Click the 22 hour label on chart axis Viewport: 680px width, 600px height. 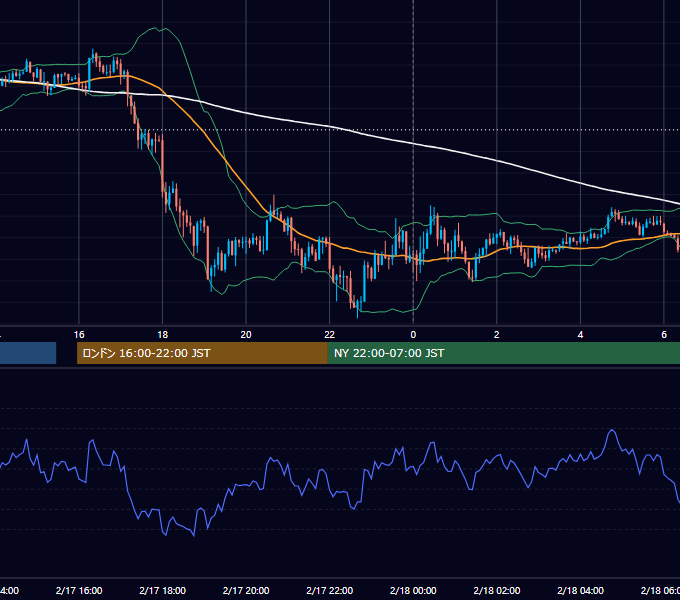point(330,335)
